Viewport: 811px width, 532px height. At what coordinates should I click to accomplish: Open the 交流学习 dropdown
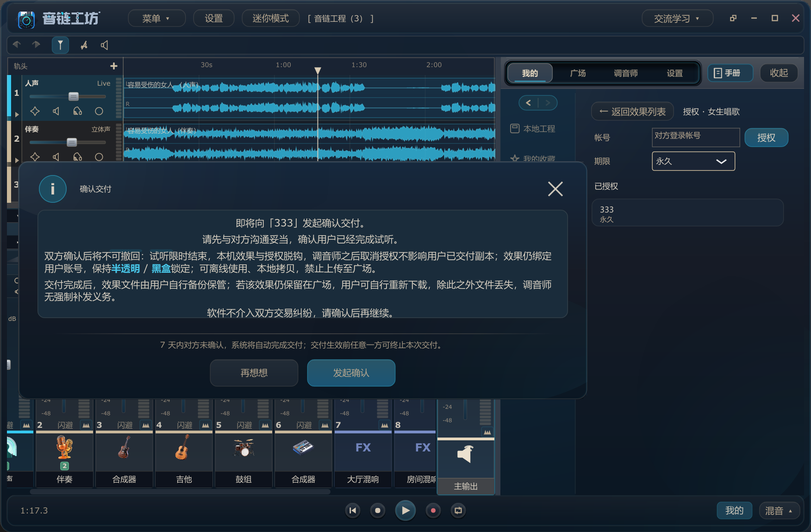coord(677,19)
